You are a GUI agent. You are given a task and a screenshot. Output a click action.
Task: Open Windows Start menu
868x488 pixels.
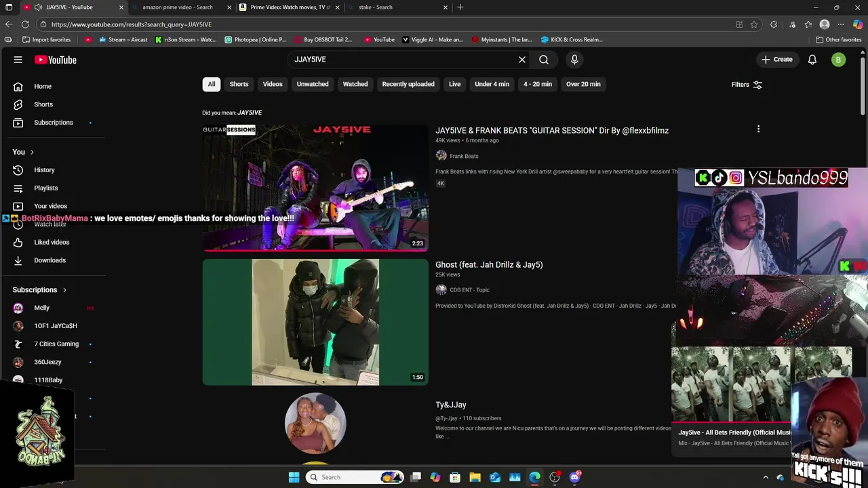coord(294,477)
